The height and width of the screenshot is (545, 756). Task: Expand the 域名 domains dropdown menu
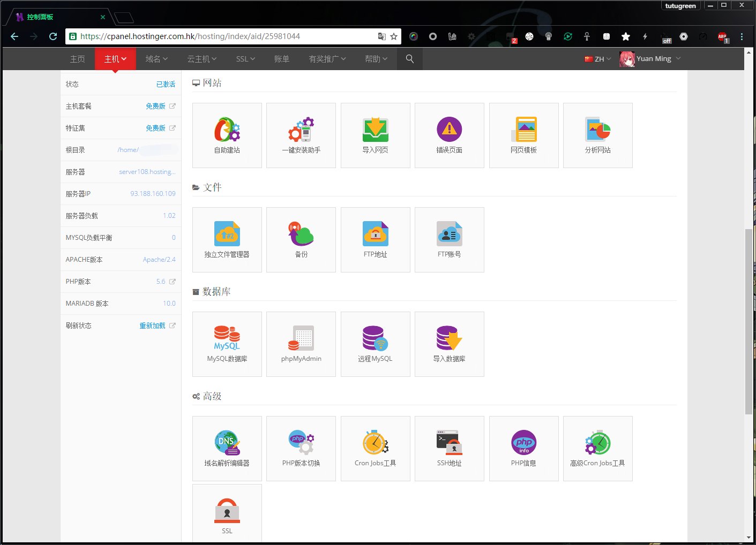[x=156, y=59]
